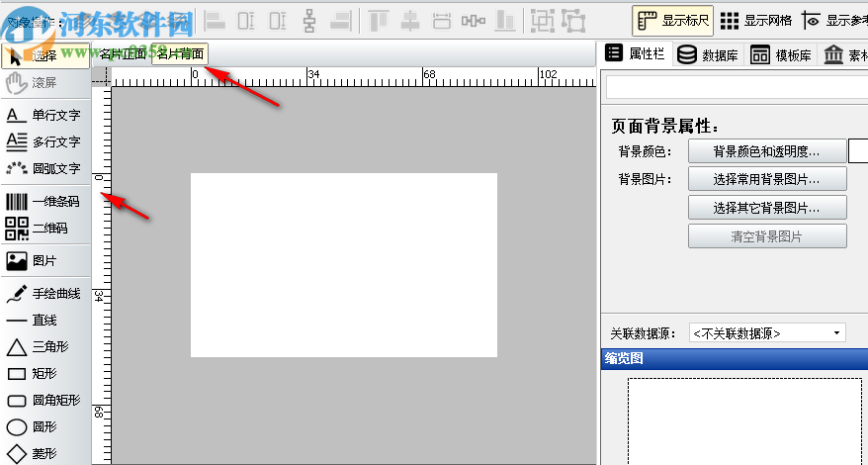The image size is (868, 465).
Task: Click the group objects icon
Action: pos(543,21)
